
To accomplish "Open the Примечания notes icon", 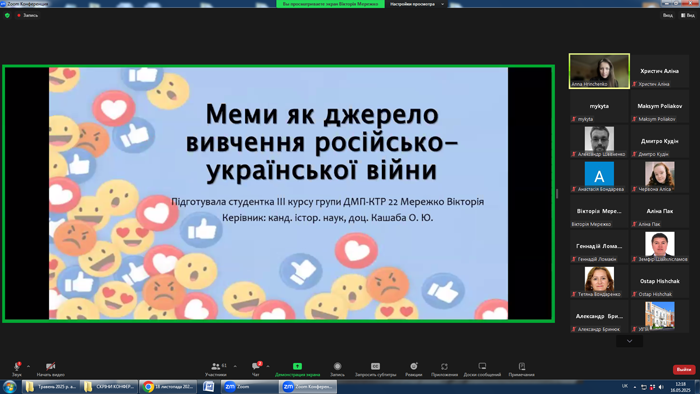I will tap(521, 366).
